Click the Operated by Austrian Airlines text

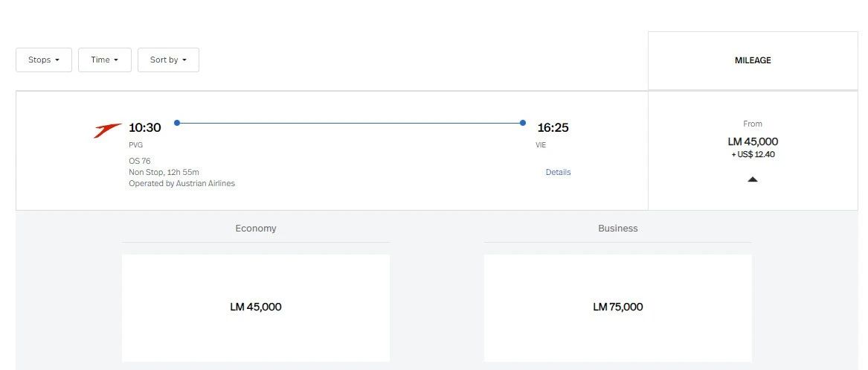point(181,183)
